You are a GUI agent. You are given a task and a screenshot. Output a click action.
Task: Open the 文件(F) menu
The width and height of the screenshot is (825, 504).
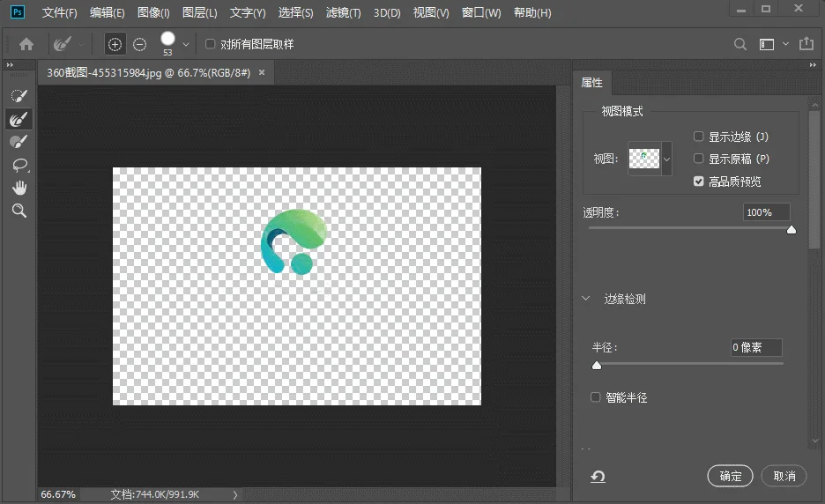point(59,12)
